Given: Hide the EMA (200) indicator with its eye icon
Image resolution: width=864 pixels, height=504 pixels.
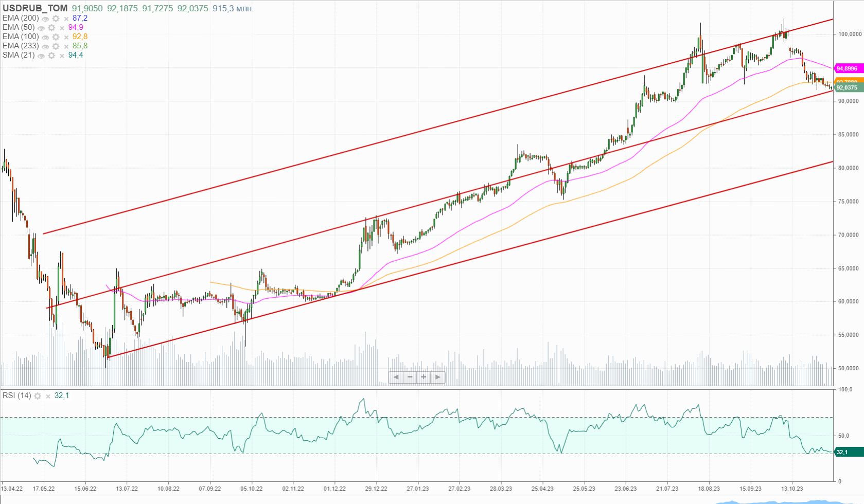Looking at the screenshot, I should click(45, 19).
